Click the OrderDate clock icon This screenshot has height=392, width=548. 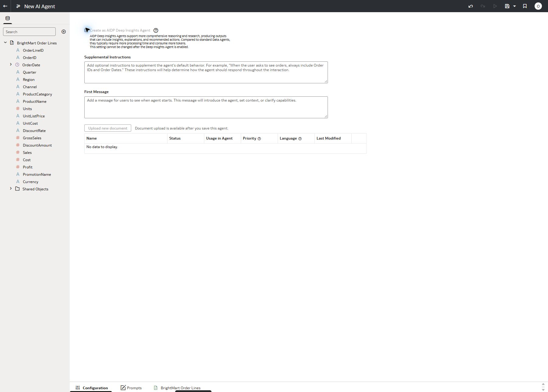pyautogui.click(x=17, y=65)
